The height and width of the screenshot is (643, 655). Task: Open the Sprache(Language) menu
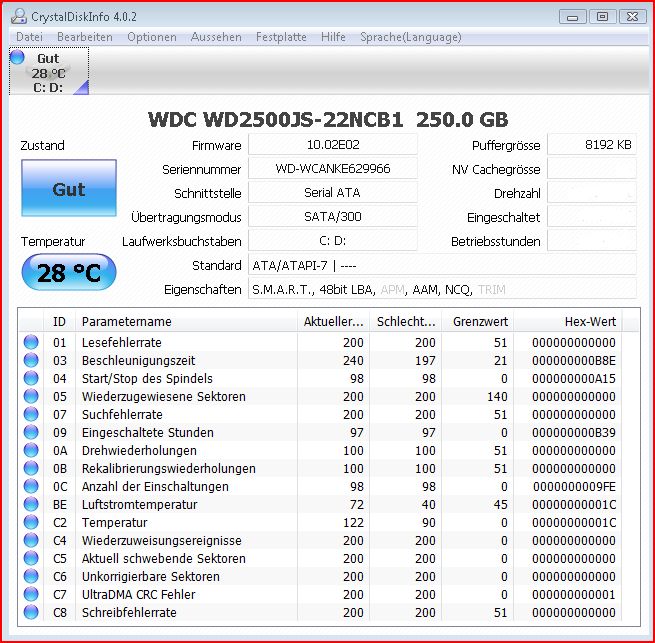(x=411, y=37)
